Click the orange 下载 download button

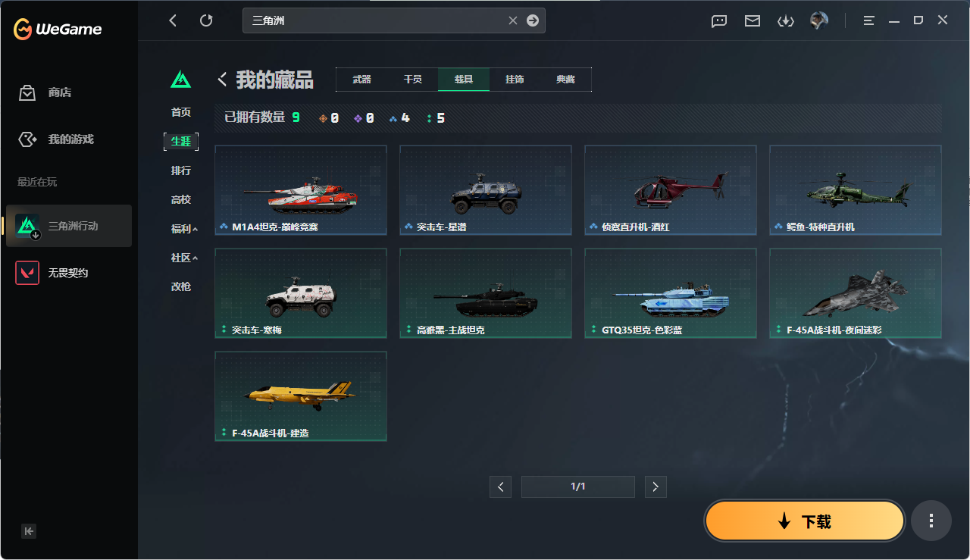805,521
